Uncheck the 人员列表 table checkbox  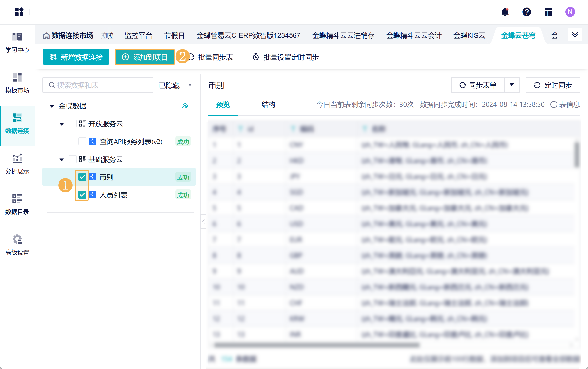click(82, 195)
